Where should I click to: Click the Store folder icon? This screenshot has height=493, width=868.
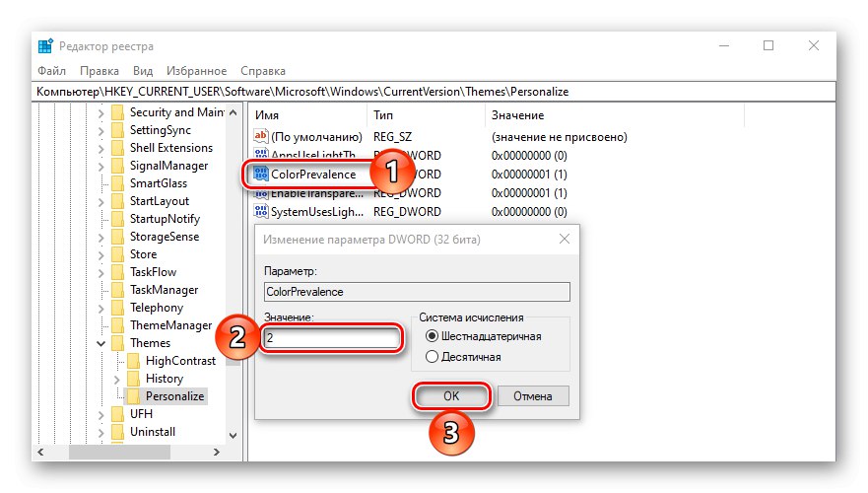coord(117,254)
